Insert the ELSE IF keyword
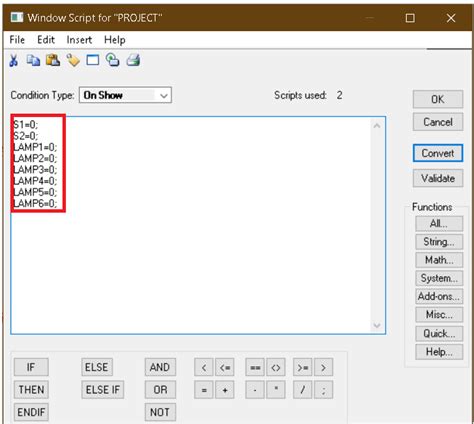Image resolution: width=474 pixels, height=424 pixels. pos(103,390)
